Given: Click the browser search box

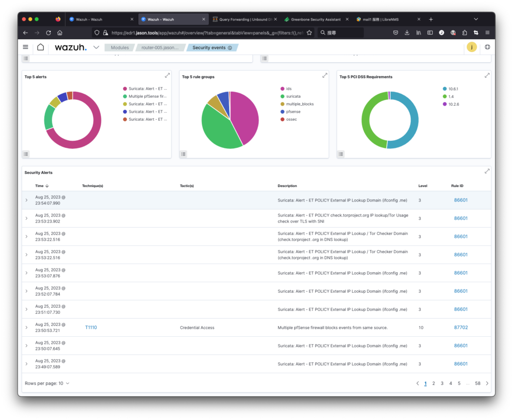Looking at the screenshot, I should coord(340,33).
